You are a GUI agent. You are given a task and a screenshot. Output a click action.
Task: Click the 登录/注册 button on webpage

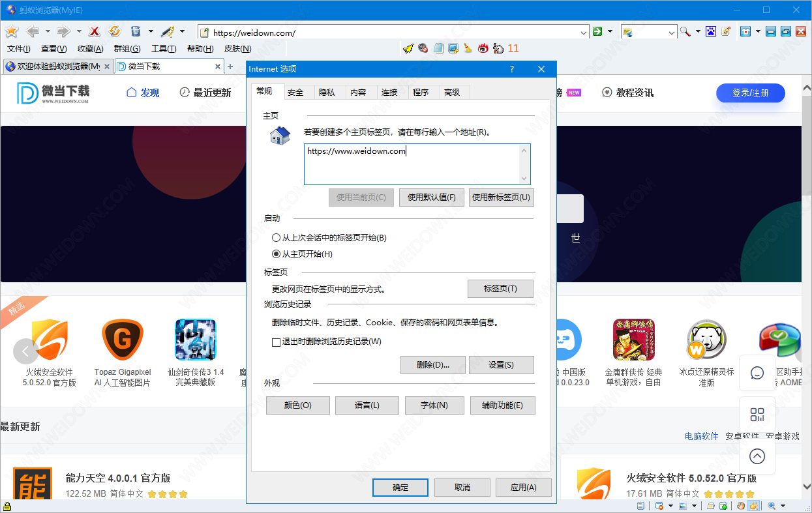(x=751, y=93)
